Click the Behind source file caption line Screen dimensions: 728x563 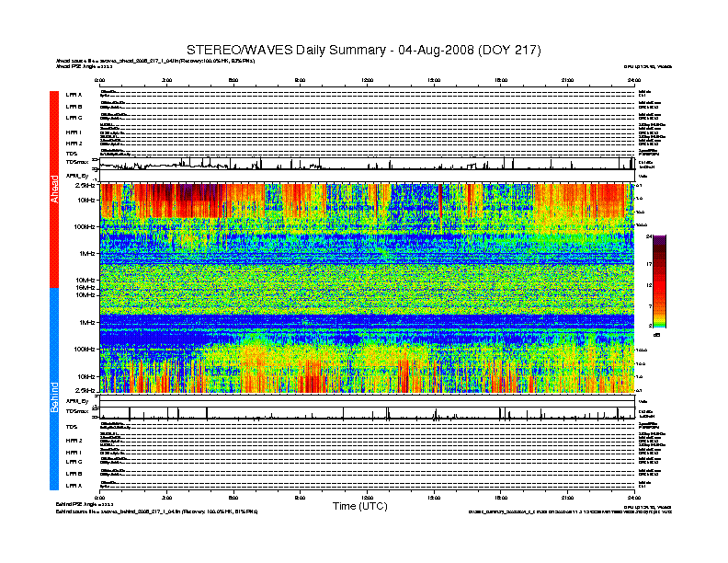pos(157,511)
